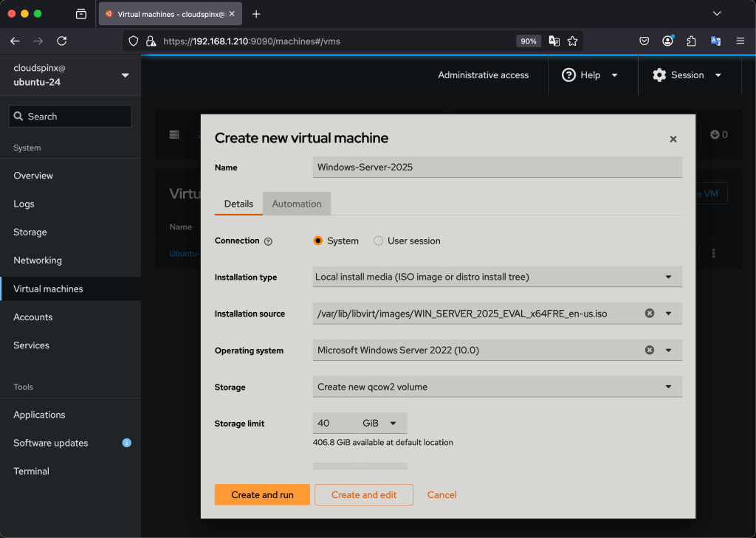Clear the Operating system selection X icon

click(650, 351)
